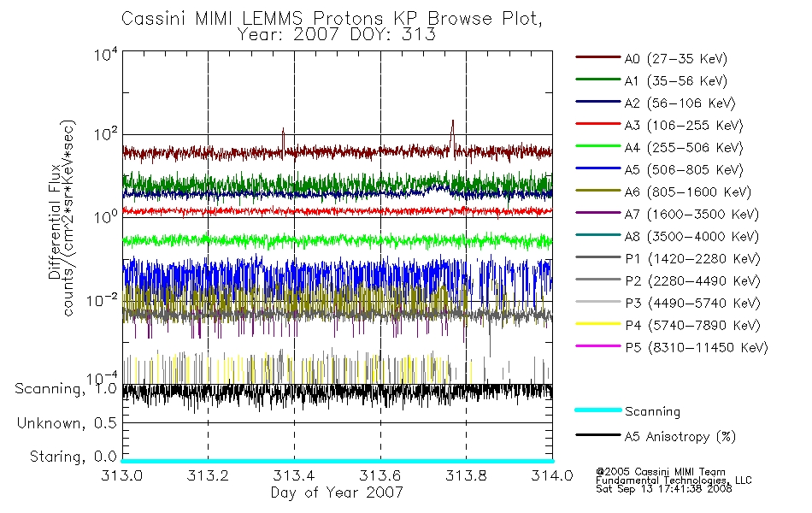This screenshot has height=513, width=812.
Task: Click the A8 (3500-4000 KeV) legend label
Action: coord(691,238)
